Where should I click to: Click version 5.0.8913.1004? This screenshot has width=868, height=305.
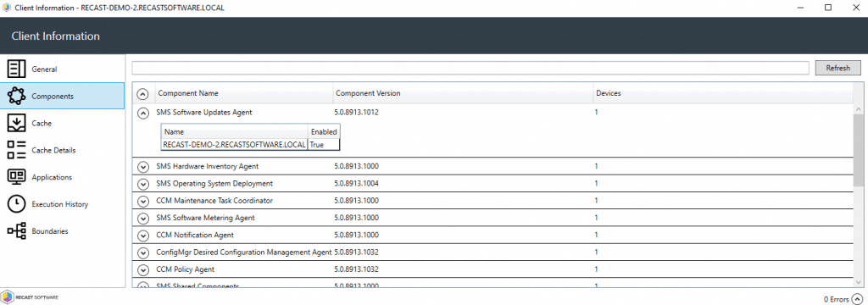pos(357,183)
